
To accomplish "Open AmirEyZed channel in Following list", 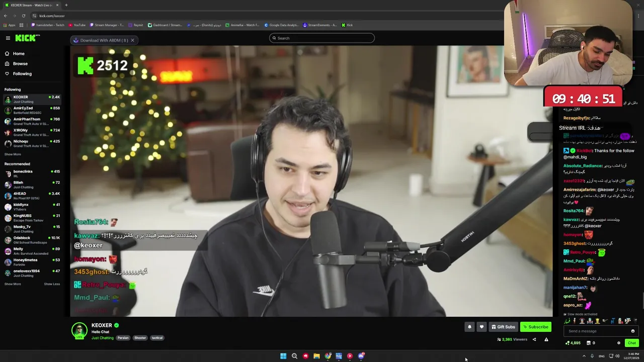I will [x=32, y=110].
